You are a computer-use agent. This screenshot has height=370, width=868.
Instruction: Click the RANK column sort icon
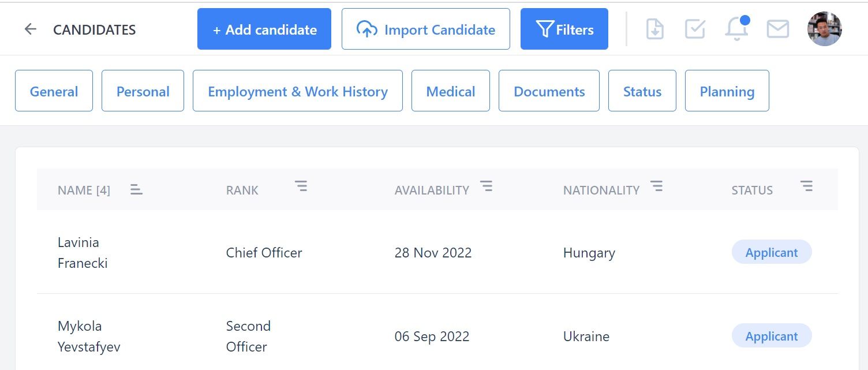301,186
